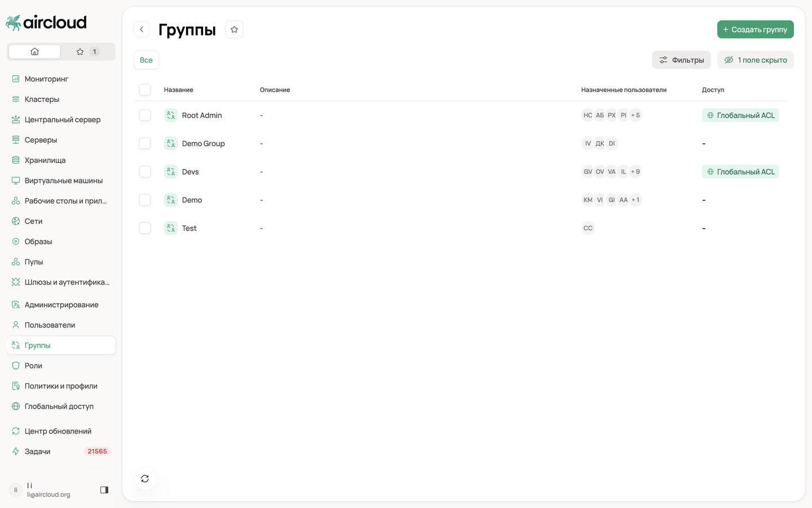
Task: Click the user avatar li
Action: click(16, 490)
